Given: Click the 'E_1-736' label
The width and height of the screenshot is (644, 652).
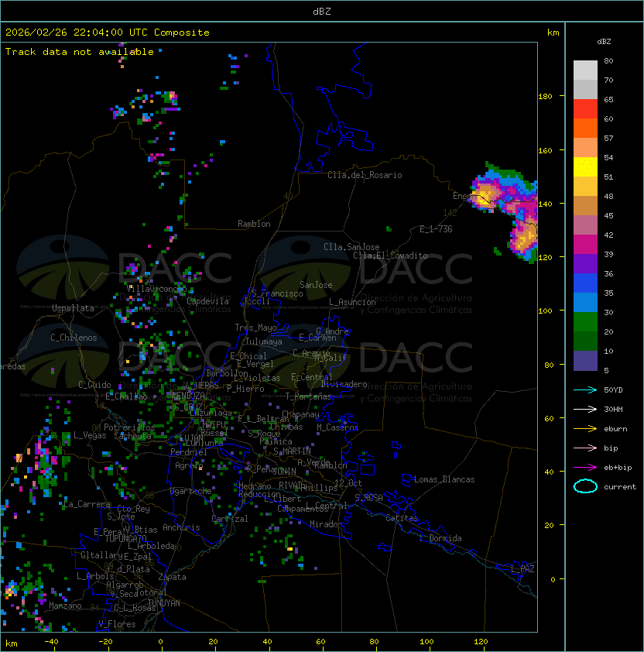Looking at the screenshot, I should tap(436, 229).
